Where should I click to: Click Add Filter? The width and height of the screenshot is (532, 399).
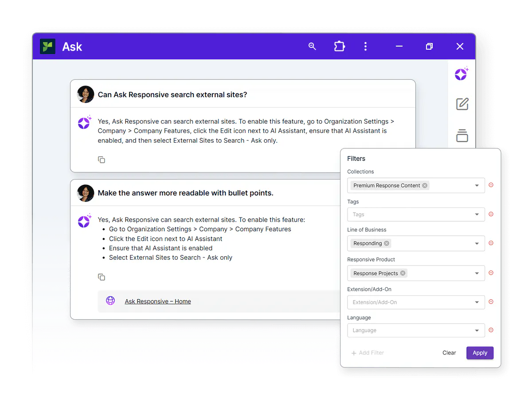[x=368, y=353]
